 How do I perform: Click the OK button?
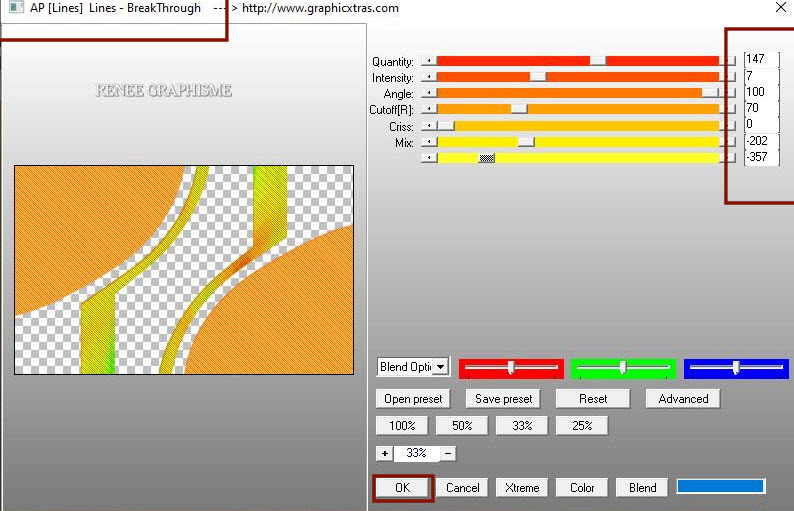(x=403, y=487)
